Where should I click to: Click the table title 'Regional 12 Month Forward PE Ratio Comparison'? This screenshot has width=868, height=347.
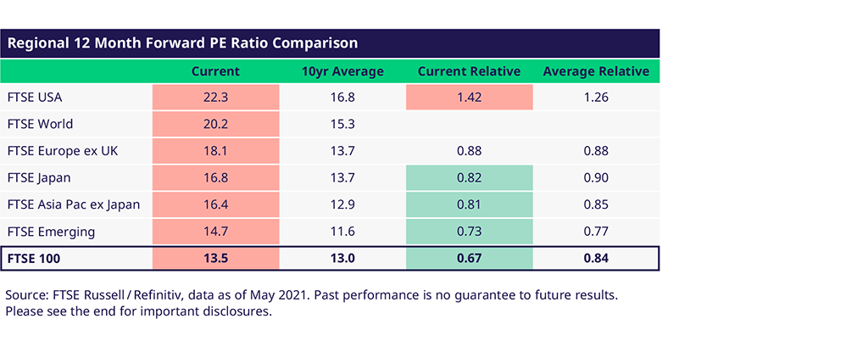tap(182, 42)
